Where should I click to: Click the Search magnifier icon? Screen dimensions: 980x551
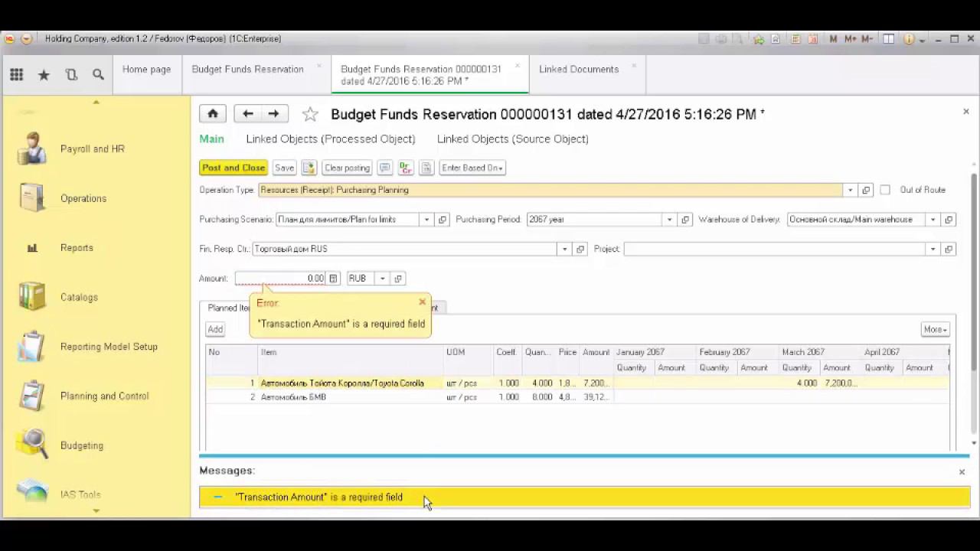tap(98, 74)
